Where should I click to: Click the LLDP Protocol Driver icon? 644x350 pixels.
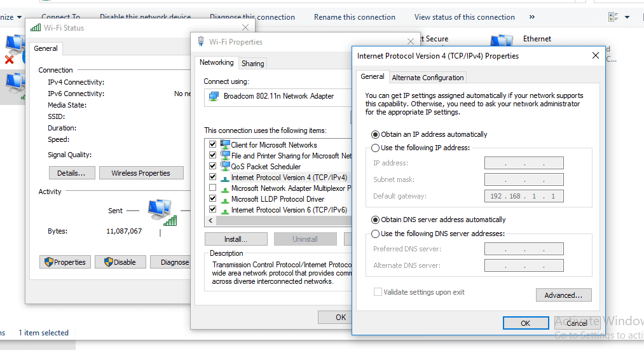tap(225, 199)
